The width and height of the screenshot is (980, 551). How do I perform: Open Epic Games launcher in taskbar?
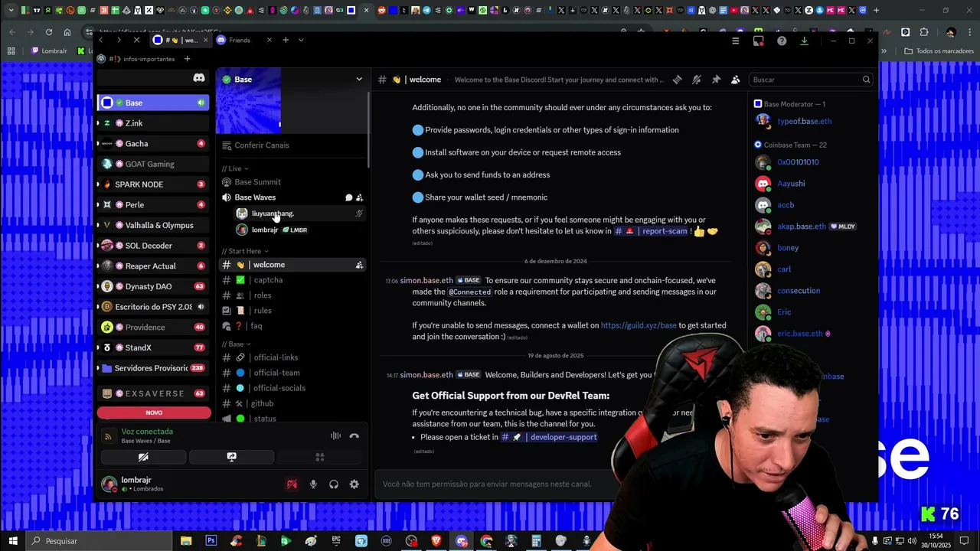pyautogui.click(x=336, y=541)
